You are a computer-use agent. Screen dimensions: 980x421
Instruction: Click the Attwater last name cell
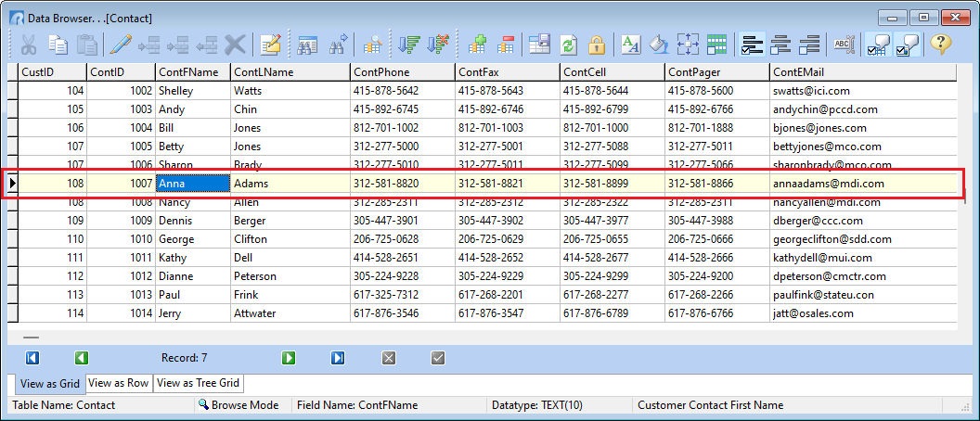click(290, 313)
